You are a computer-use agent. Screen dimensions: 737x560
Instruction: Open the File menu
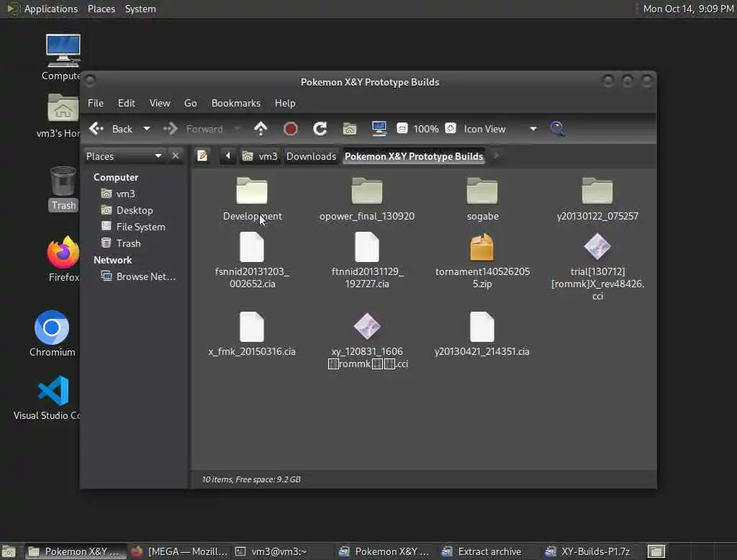96,103
